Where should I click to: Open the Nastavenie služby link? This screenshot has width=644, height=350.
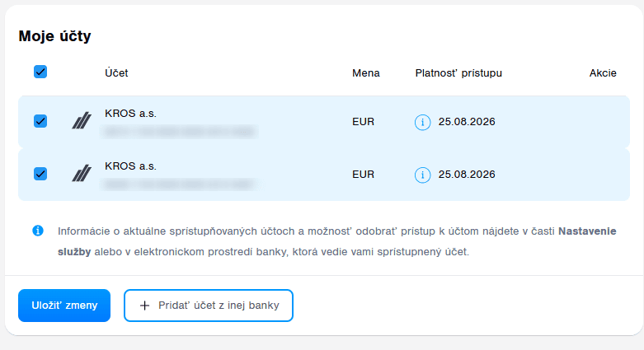point(587,231)
